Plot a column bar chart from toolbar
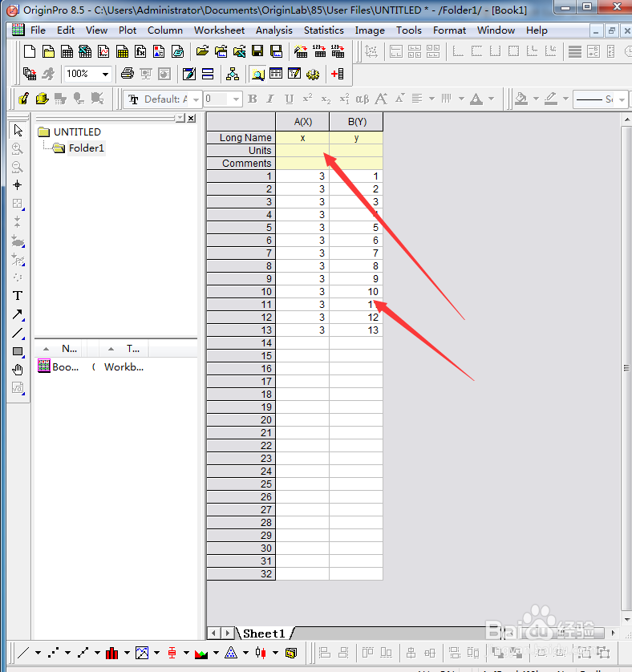This screenshot has width=632, height=672. 112,653
